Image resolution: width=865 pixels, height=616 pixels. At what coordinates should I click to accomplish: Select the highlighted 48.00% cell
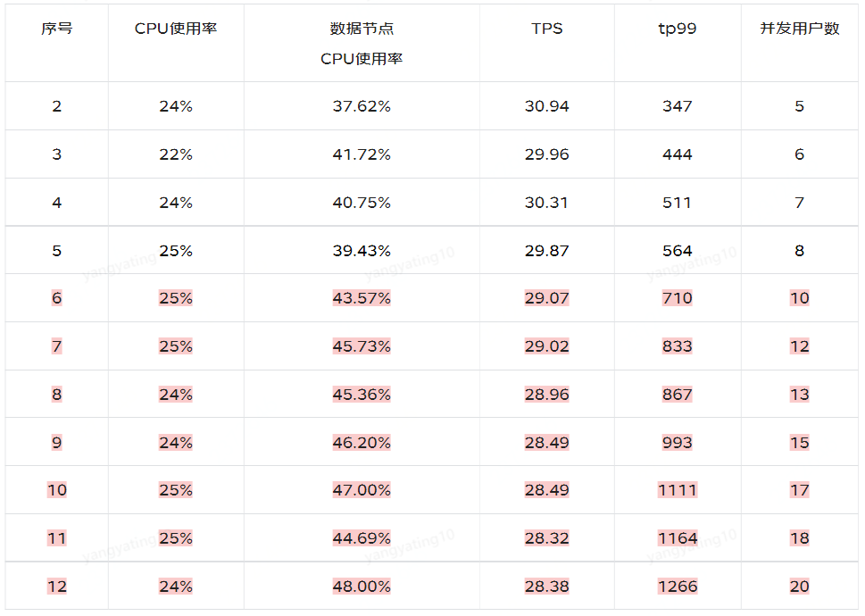[x=362, y=587]
